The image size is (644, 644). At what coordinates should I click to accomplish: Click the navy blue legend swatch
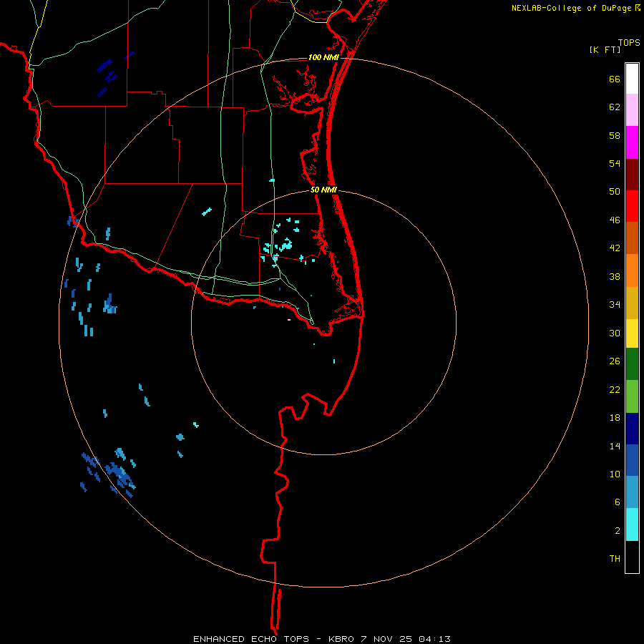pos(632,429)
